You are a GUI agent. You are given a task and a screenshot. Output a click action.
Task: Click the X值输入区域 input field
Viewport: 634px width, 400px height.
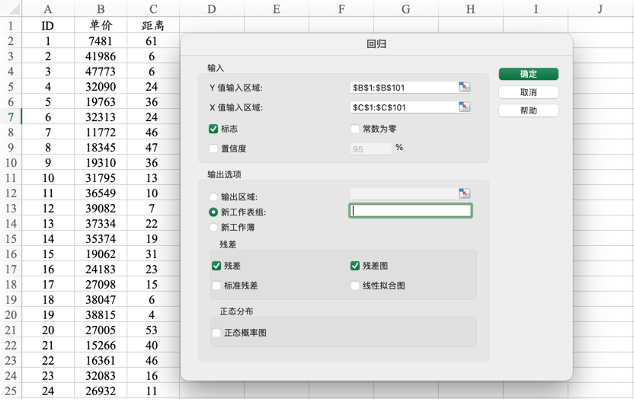pyautogui.click(x=403, y=107)
